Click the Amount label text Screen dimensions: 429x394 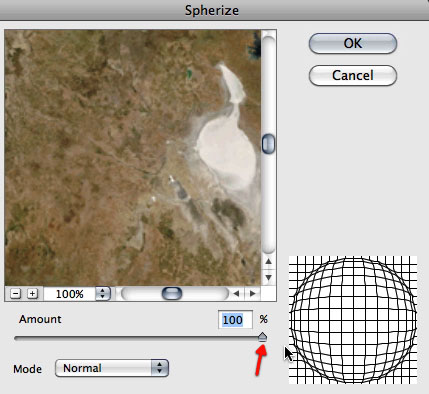[x=40, y=319]
